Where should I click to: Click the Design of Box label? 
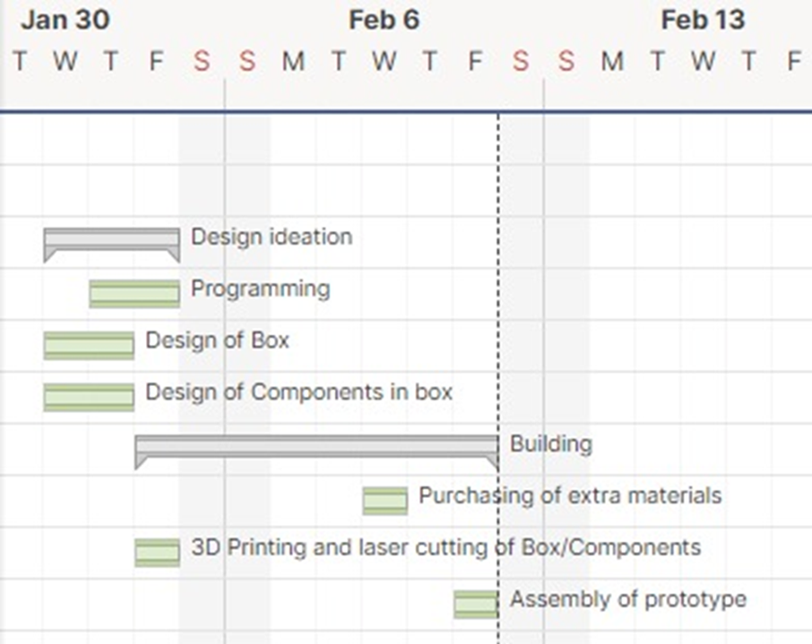(218, 340)
